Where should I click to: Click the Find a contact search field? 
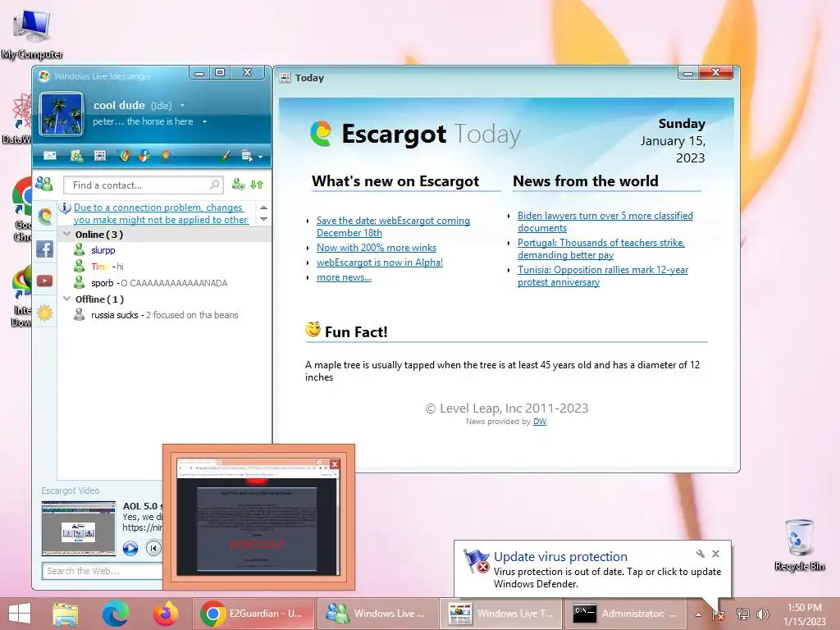coord(143,185)
